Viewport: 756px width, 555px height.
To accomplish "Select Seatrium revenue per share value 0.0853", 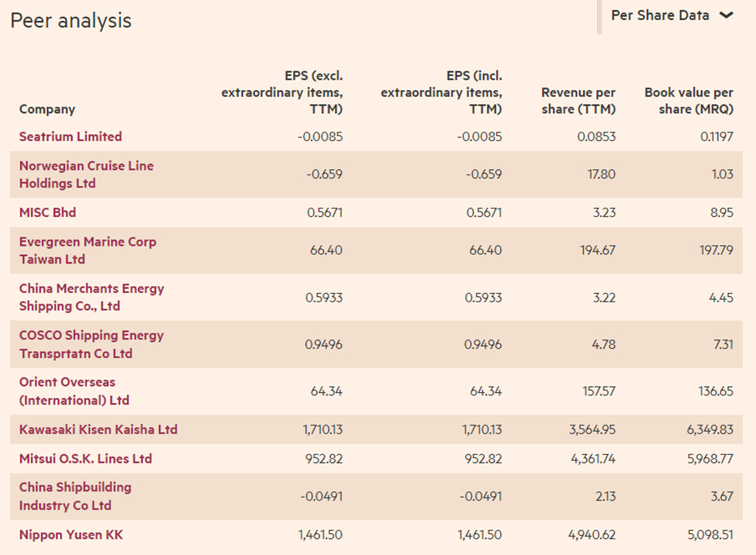I will [x=596, y=137].
